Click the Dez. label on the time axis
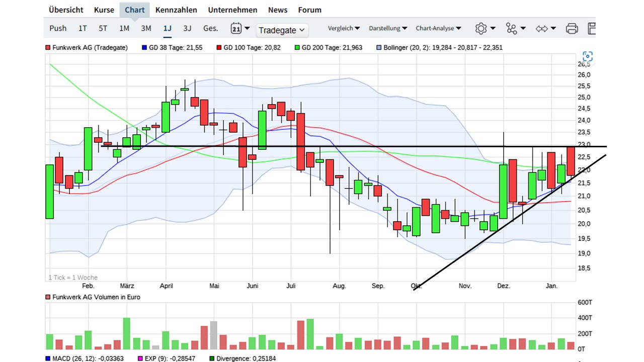The image size is (644, 362). click(x=504, y=286)
